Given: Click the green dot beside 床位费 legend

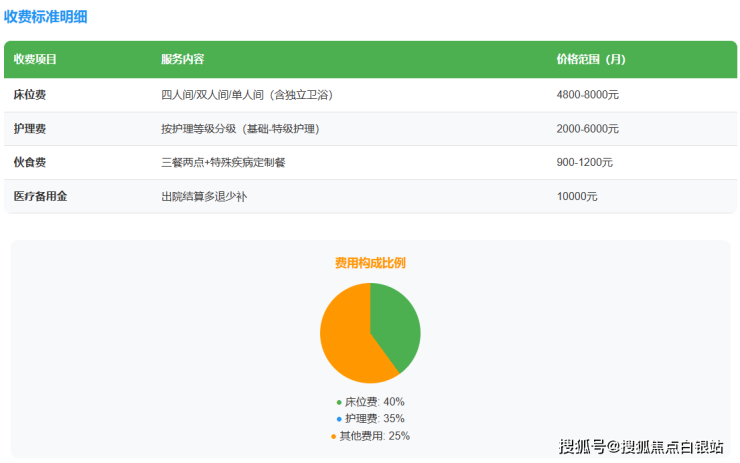Looking at the screenshot, I should pos(339,402).
